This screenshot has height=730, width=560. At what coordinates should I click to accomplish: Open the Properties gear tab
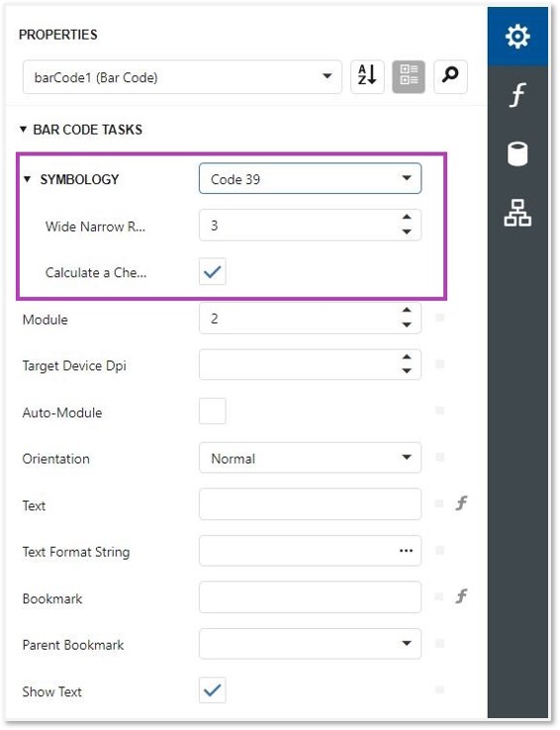[x=517, y=37]
